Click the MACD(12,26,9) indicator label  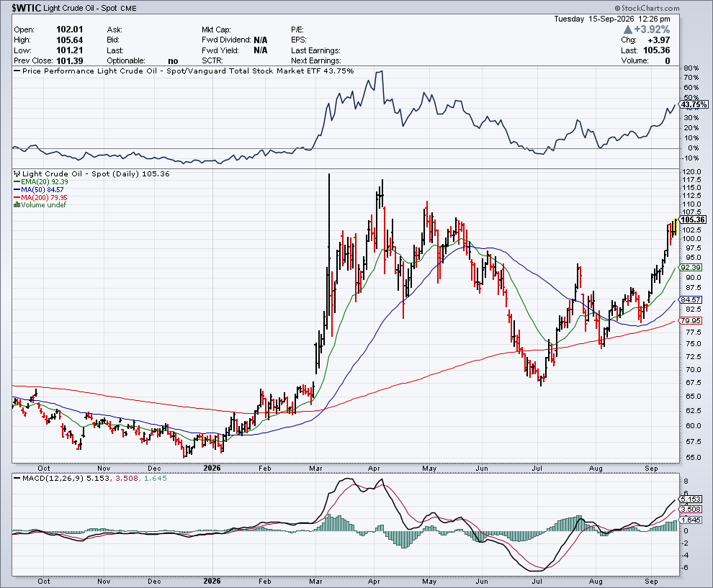coord(53,478)
